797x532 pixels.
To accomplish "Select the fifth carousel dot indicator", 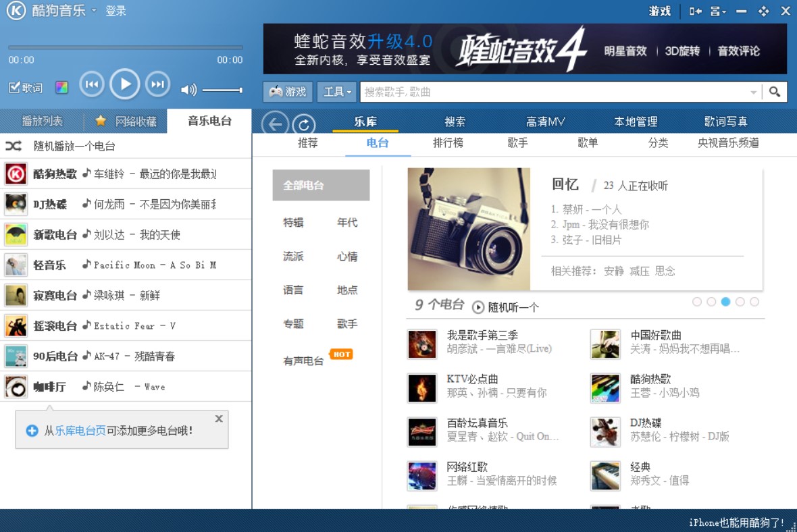I will pyautogui.click(x=754, y=302).
